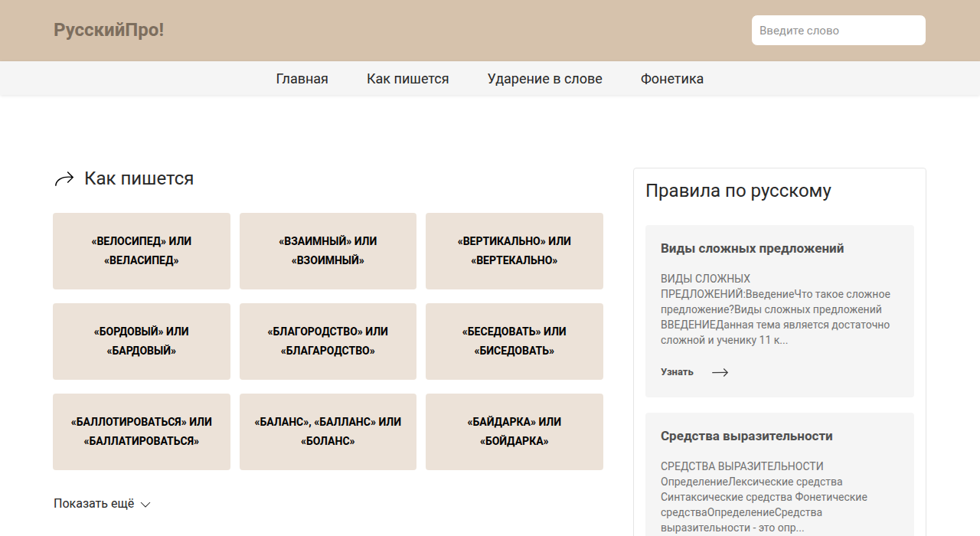Open the «Велосипед» или «Веласипед» card

(x=142, y=251)
